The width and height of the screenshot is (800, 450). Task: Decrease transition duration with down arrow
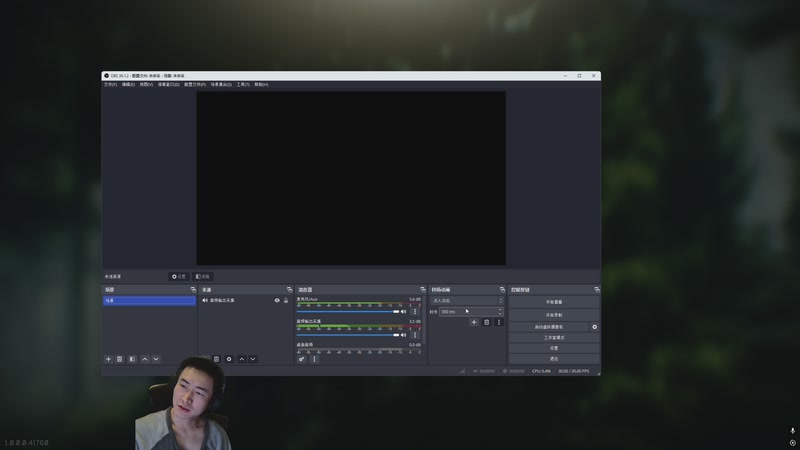(x=500, y=314)
